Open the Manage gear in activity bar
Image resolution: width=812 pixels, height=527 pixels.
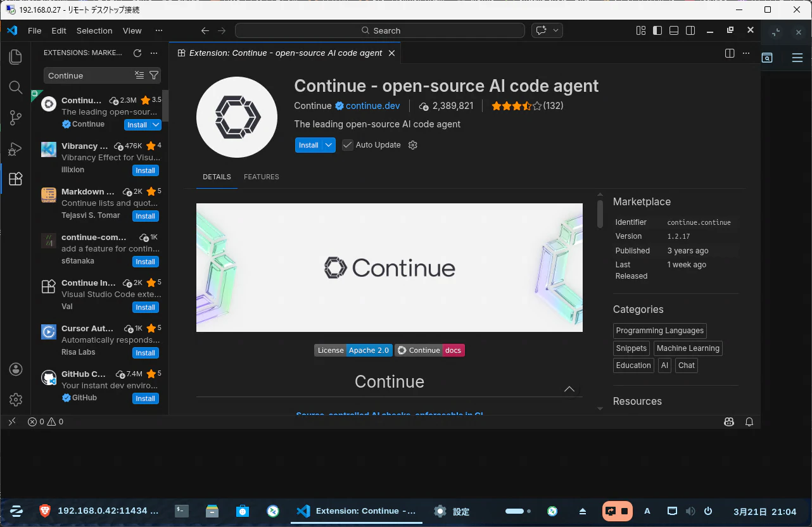tap(16, 400)
